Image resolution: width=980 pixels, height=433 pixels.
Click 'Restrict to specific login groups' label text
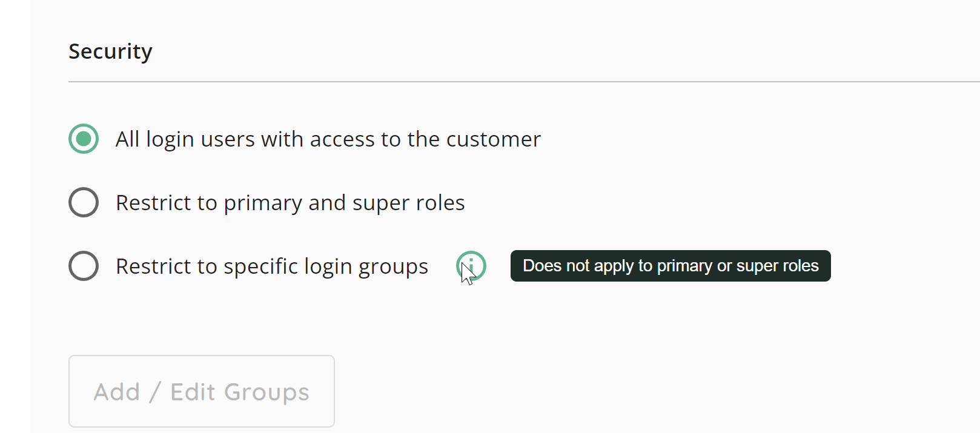[x=271, y=266]
